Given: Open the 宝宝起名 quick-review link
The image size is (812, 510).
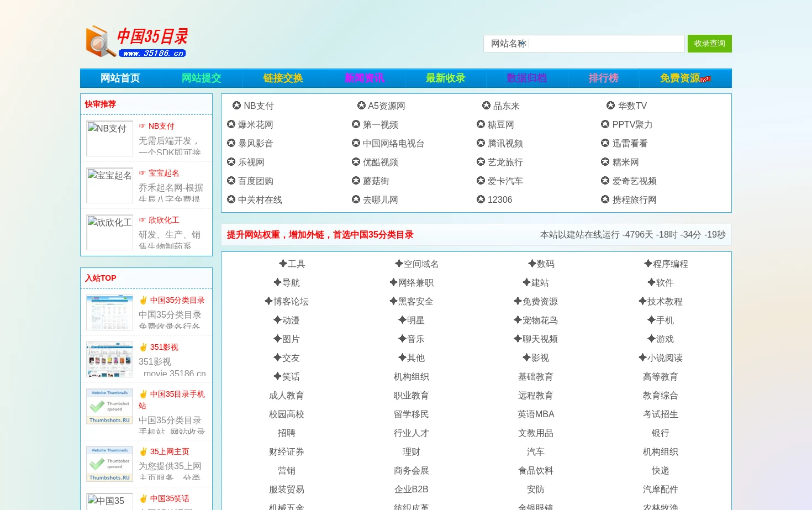Looking at the screenshot, I should point(164,173).
